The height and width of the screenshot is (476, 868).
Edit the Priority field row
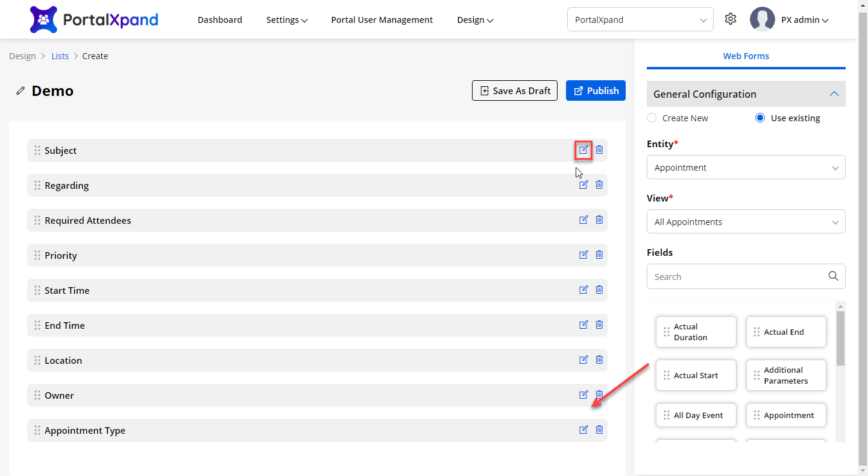(x=583, y=255)
